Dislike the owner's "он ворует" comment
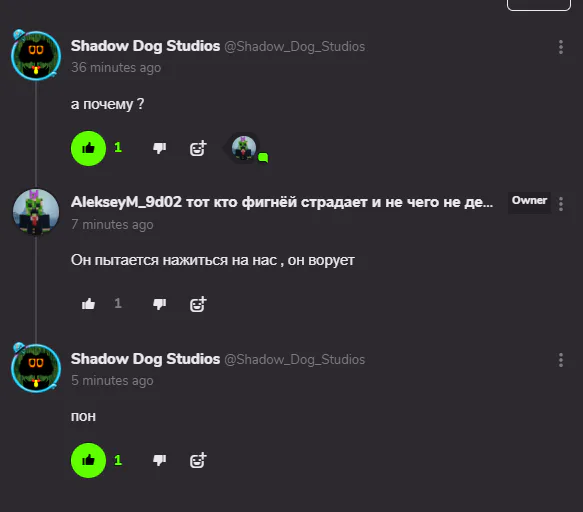Image resolution: width=583 pixels, height=512 pixels. click(x=160, y=304)
